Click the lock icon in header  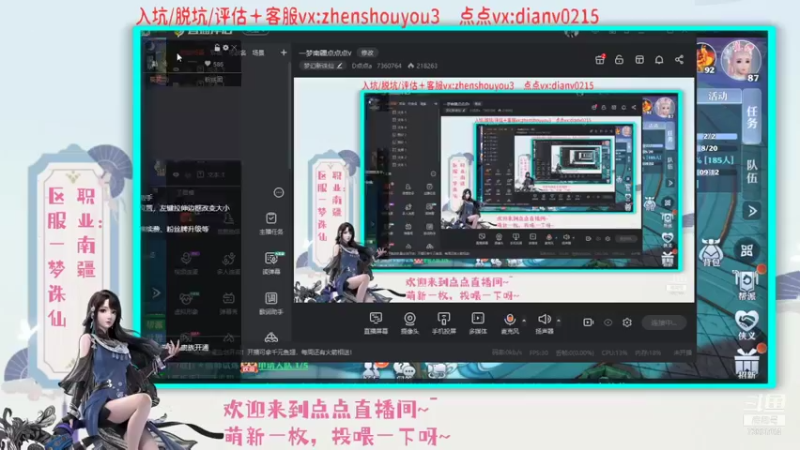[619, 60]
